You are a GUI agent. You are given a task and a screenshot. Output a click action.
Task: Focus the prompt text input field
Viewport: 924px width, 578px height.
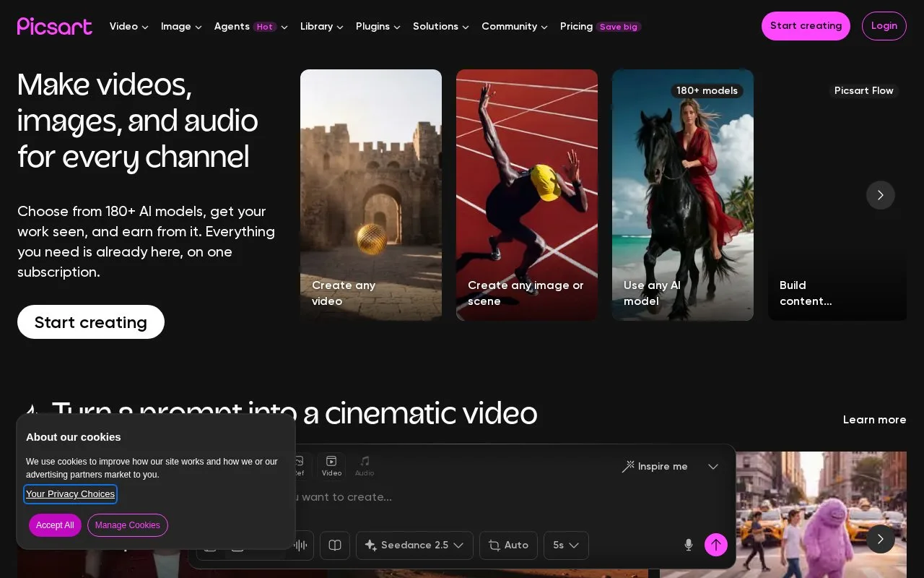point(462,497)
